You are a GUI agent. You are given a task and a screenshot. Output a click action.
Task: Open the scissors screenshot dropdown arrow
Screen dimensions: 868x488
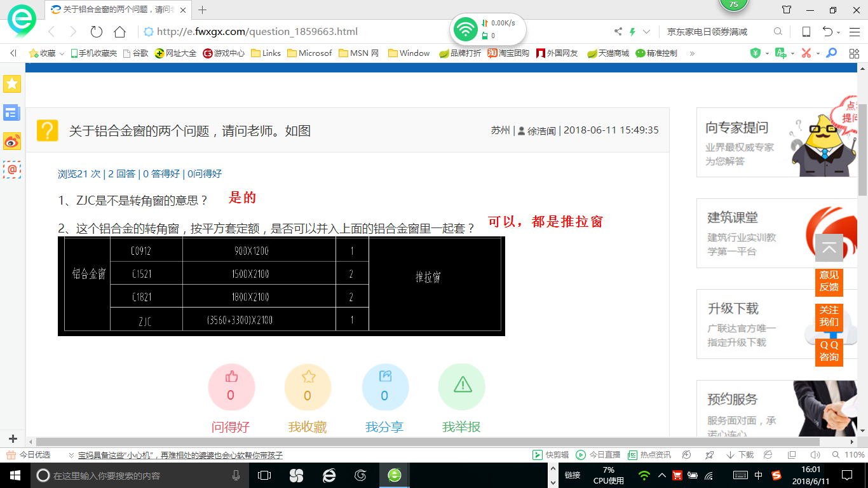[818, 53]
